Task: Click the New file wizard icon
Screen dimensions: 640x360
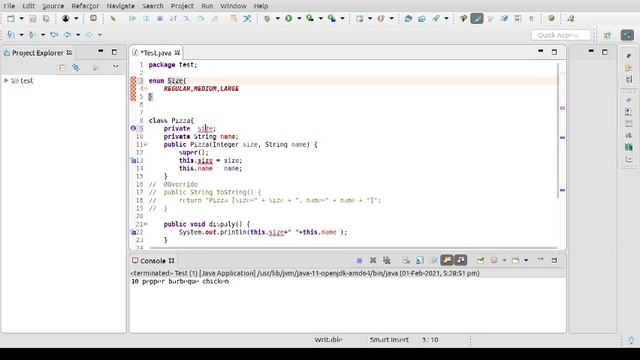Action: pyautogui.click(x=11, y=18)
